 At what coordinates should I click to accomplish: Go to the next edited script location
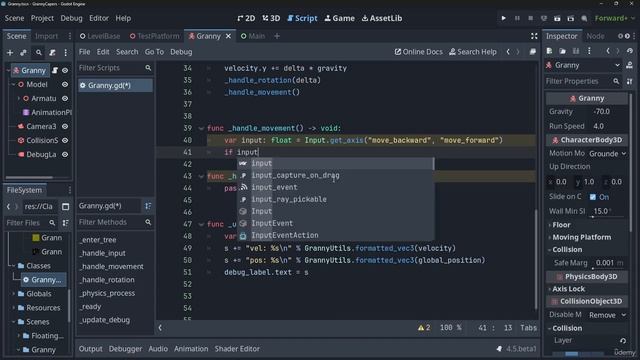[x=518, y=52]
